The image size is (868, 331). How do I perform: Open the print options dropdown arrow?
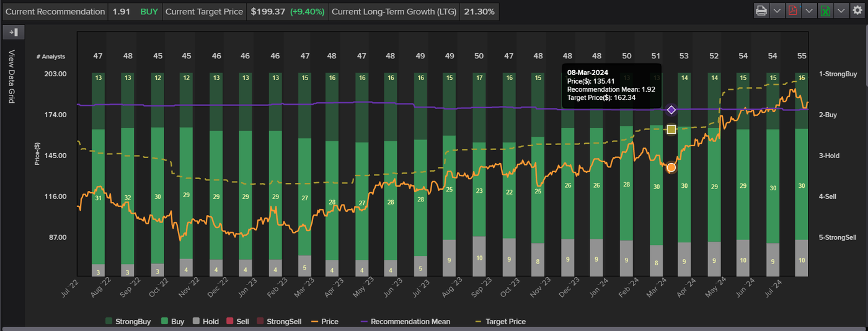pyautogui.click(x=777, y=11)
